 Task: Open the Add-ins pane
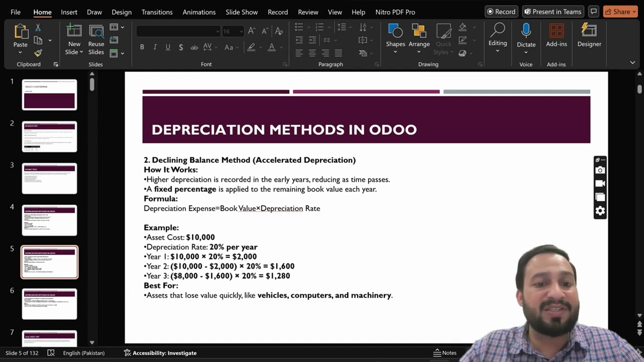tap(556, 35)
